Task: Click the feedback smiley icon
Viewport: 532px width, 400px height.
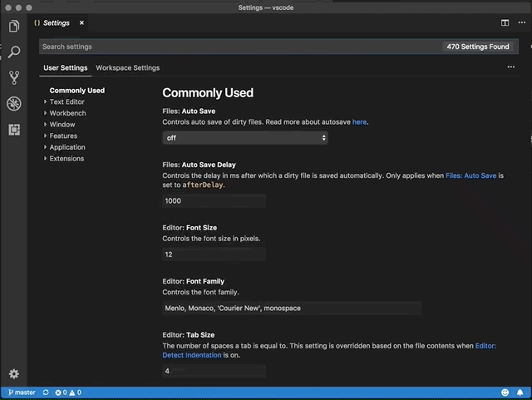Action: [505, 393]
